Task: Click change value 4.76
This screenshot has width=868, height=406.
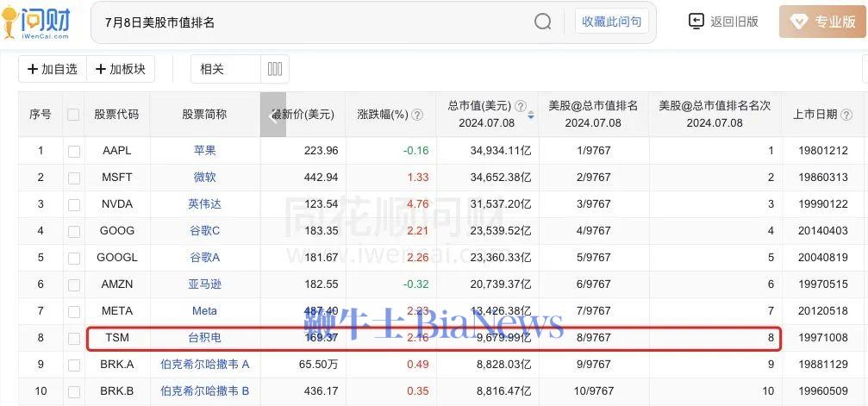Action: 418,203
